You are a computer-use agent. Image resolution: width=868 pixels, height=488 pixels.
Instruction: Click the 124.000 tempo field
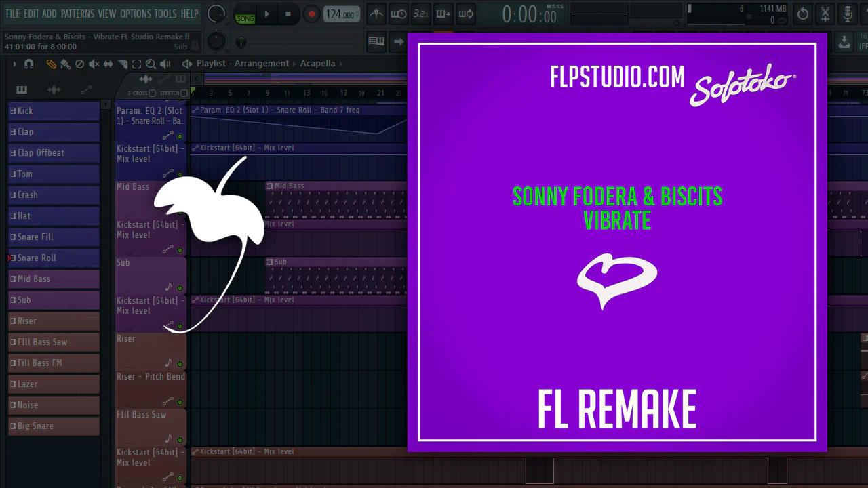click(341, 14)
